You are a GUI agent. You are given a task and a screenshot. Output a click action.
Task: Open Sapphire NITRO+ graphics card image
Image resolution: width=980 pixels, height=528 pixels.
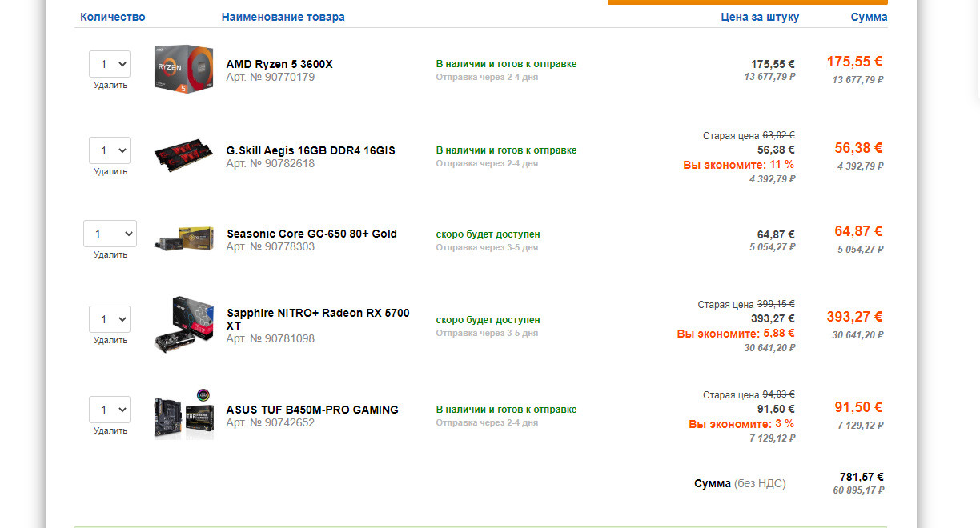point(184,325)
